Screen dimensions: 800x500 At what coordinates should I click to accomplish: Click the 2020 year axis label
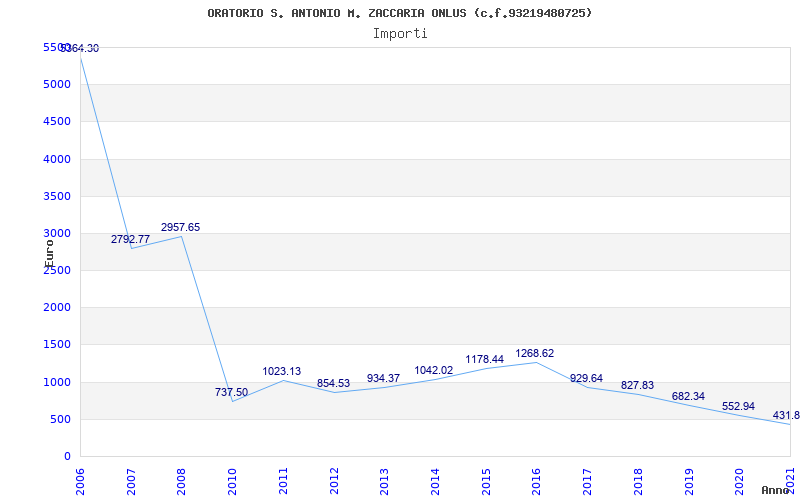click(x=739, y=481)
